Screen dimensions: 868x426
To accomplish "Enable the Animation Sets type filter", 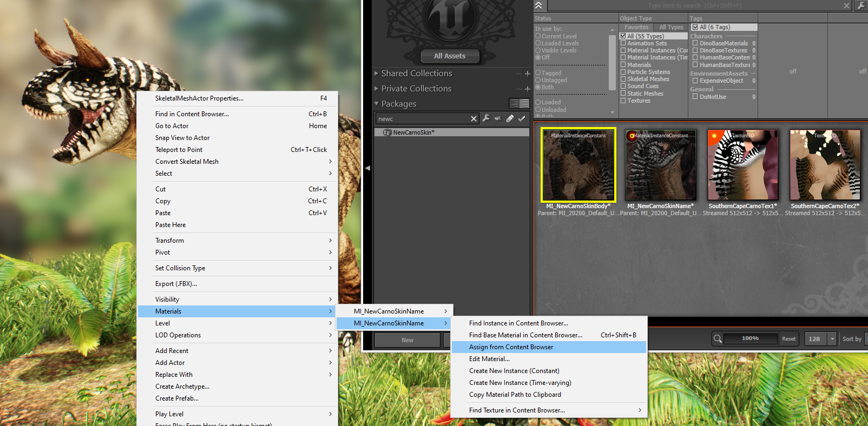I will click(623, 43).
